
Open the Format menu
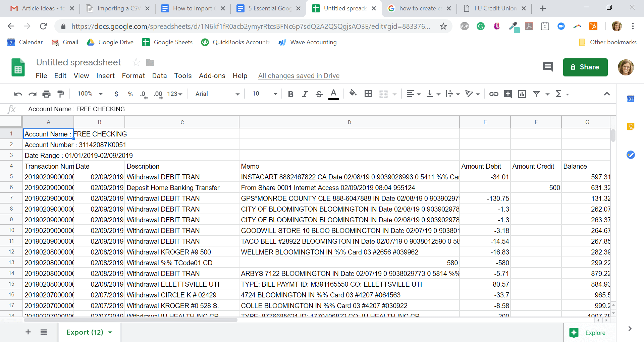[133, 76]
